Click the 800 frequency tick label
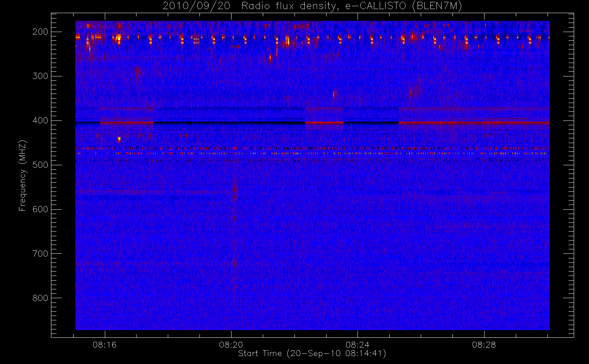The image size is (589, 364). click(40, 298)
